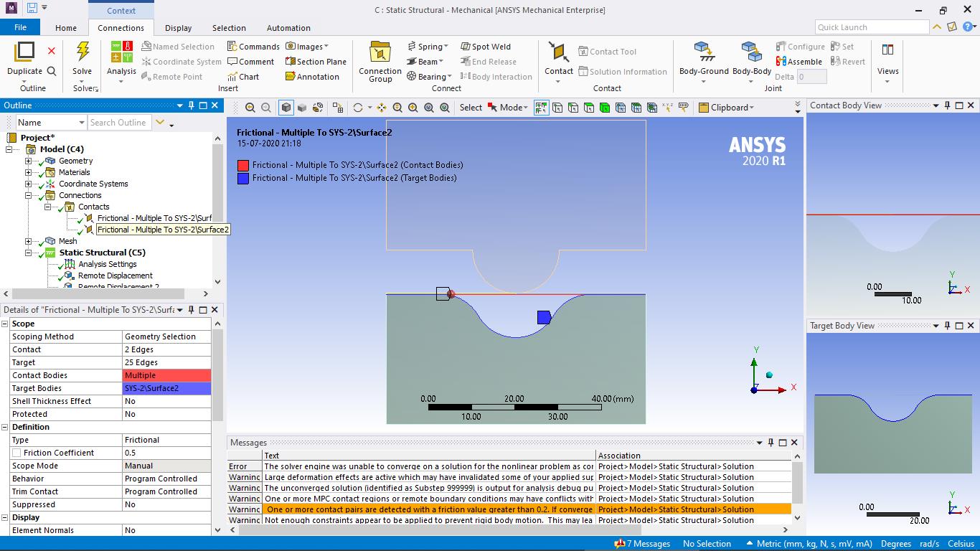The height and width of the screenshot is (551, 980).
Task: Select the Mesh tree item
Action: tap(67, 241)
